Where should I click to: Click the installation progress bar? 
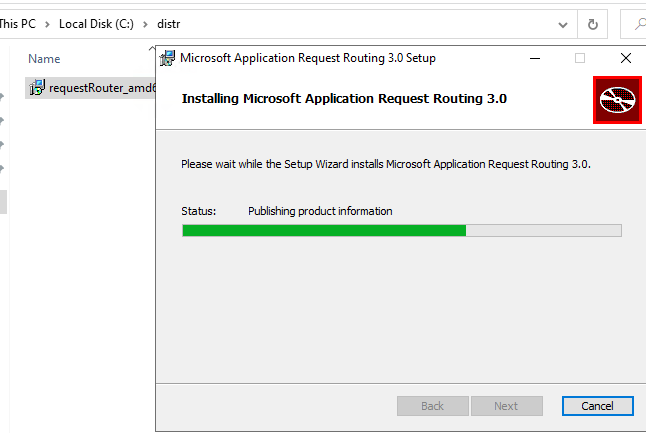[x=402, y=230]
